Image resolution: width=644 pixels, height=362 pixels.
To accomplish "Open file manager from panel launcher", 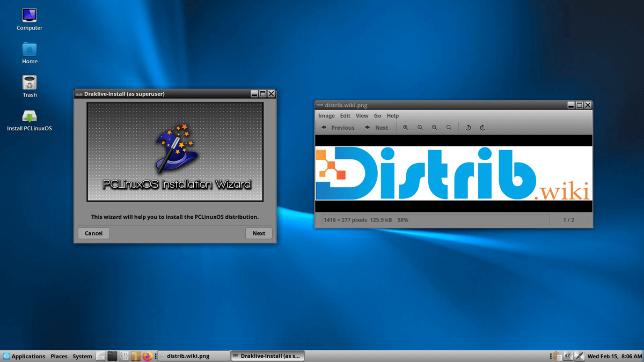I will (x=100, y=356).
